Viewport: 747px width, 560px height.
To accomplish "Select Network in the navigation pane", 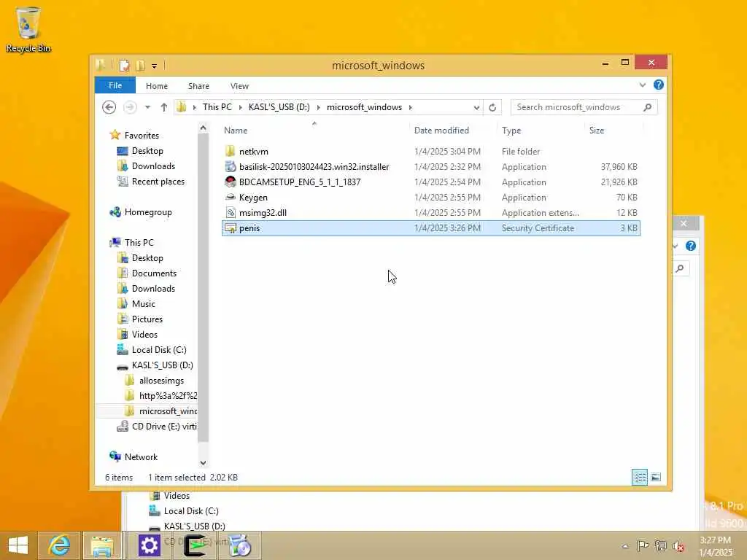I will pyautogui.click(x=141, y=456).
